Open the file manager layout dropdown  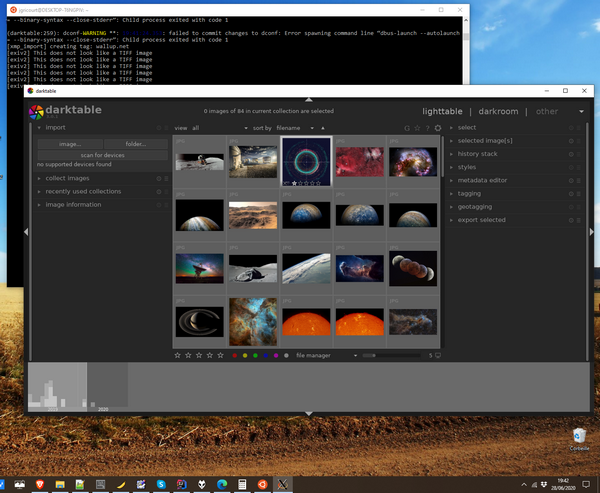click(x=326, y=356)
